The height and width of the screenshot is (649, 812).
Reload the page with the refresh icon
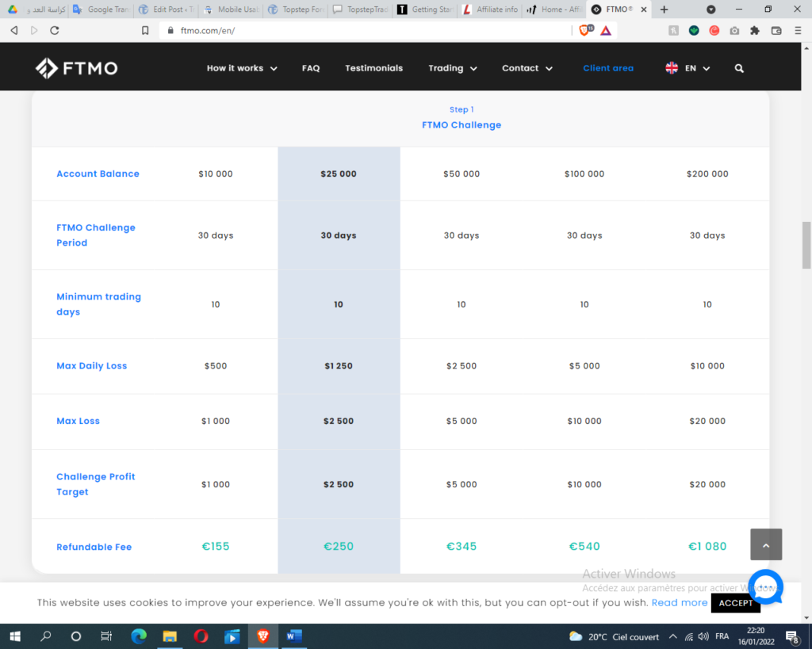55,31
